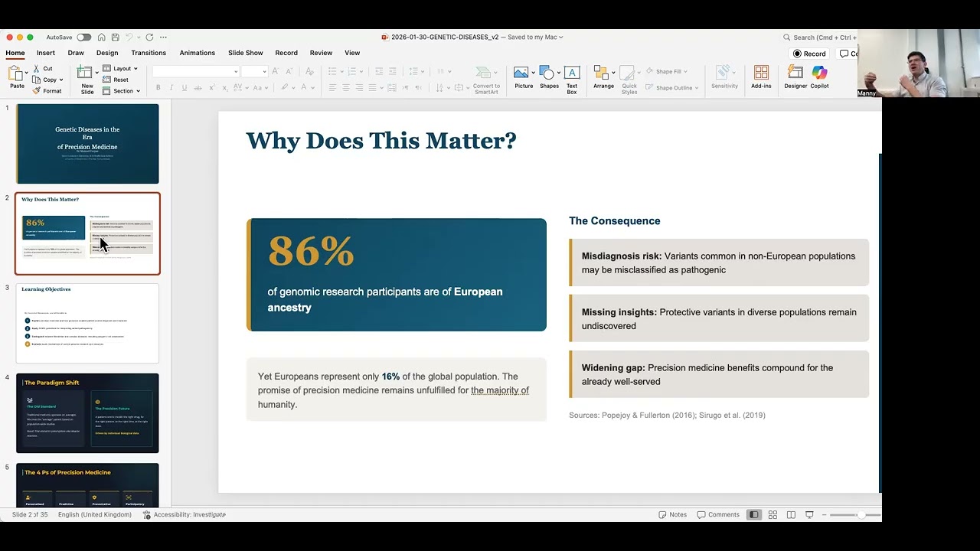This screenshot has width=980, height=551.
Task: Start Slide Show from status bar
Action: (809, 515)
